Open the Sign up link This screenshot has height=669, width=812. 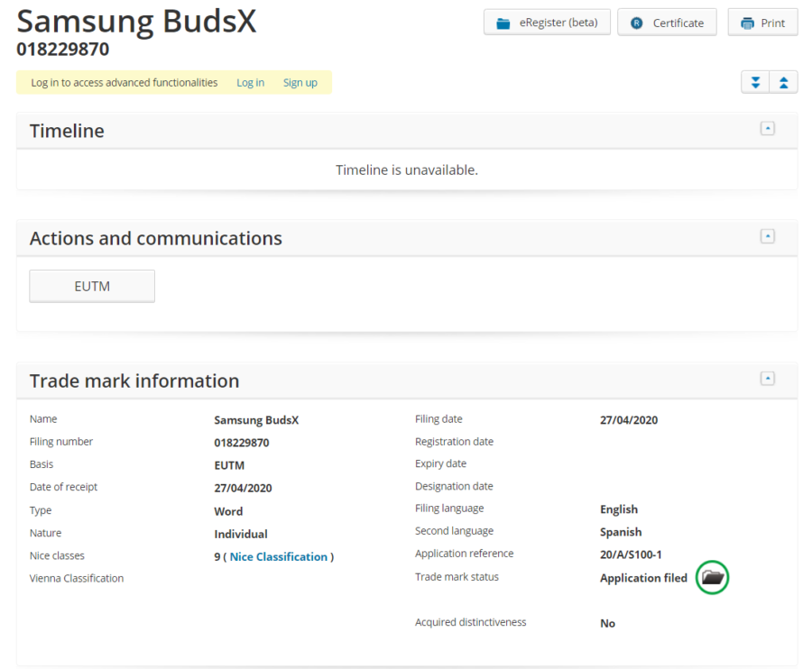coord(300,83)
